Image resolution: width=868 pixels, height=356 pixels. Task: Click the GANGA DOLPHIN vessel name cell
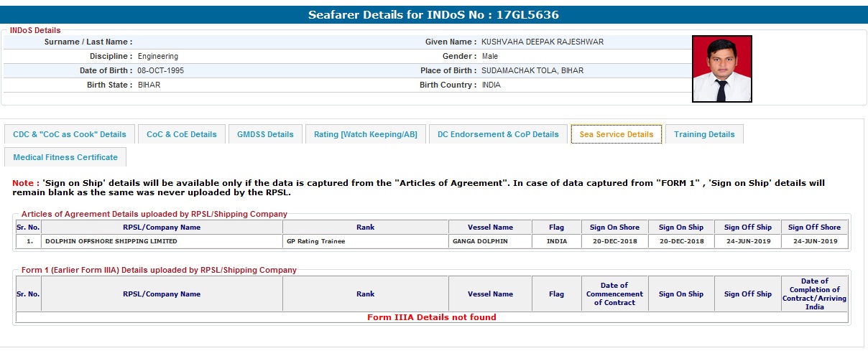click(x=480, y=242)
